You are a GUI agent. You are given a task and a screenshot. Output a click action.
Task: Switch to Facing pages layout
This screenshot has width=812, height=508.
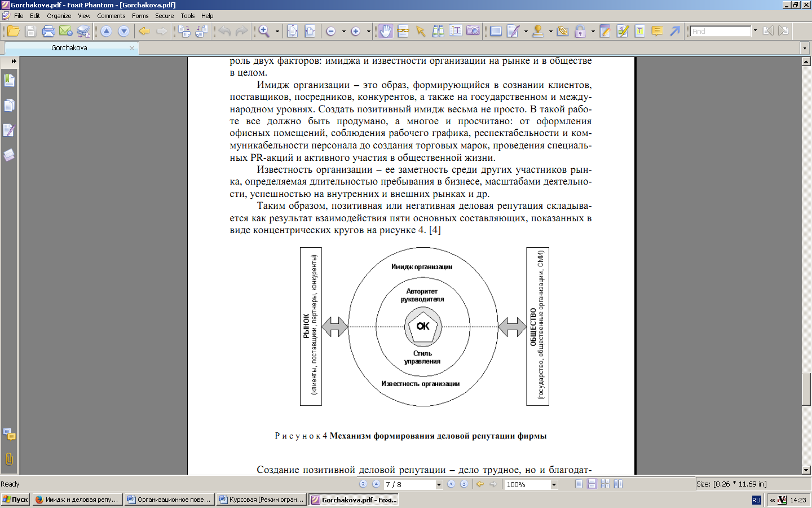[618, 484]
